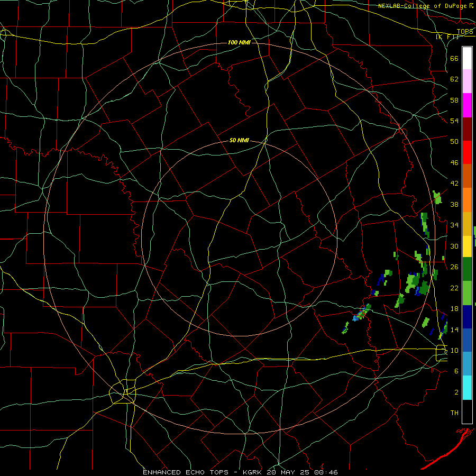
Task: Select the light pink legend swatch
Action: 467,81
